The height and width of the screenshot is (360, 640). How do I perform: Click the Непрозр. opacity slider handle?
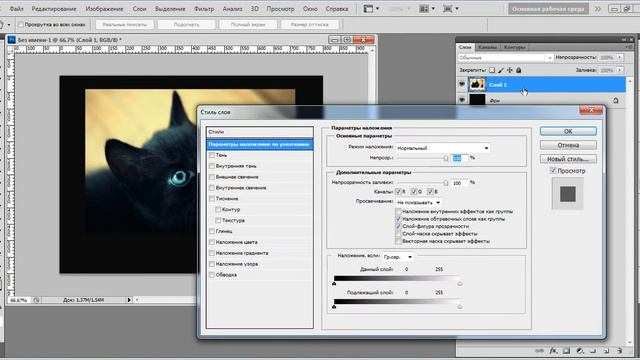[446, 158]
